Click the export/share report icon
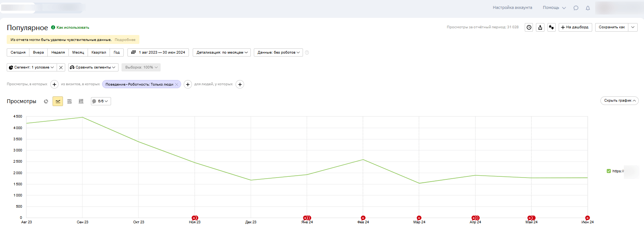Viewport: 644px width, 230px height. pos(540,27)
